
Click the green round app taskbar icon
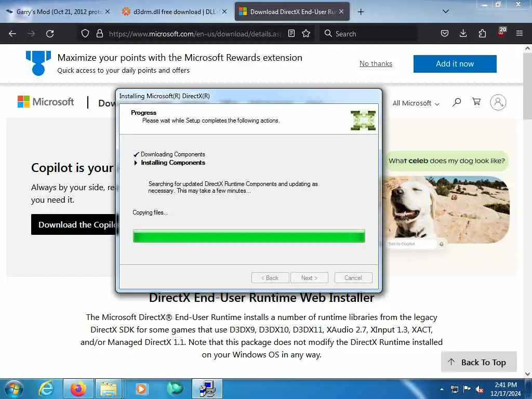[175, 389]
